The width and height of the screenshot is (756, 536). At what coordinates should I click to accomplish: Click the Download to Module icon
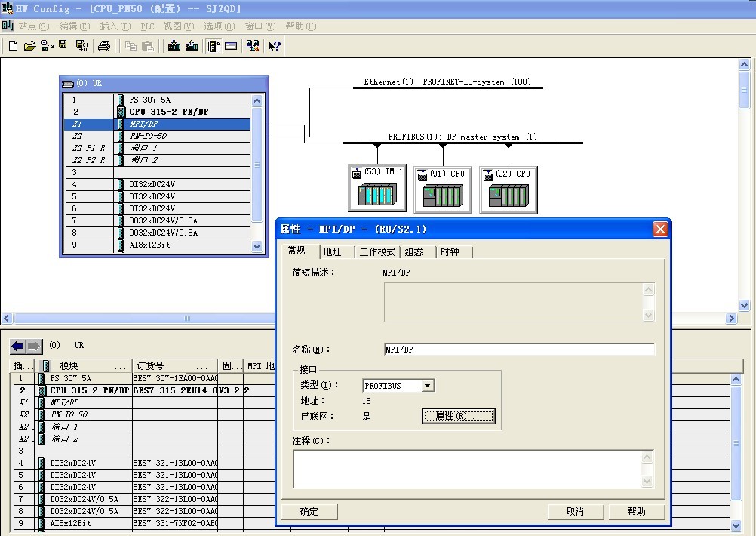point(174,46)
